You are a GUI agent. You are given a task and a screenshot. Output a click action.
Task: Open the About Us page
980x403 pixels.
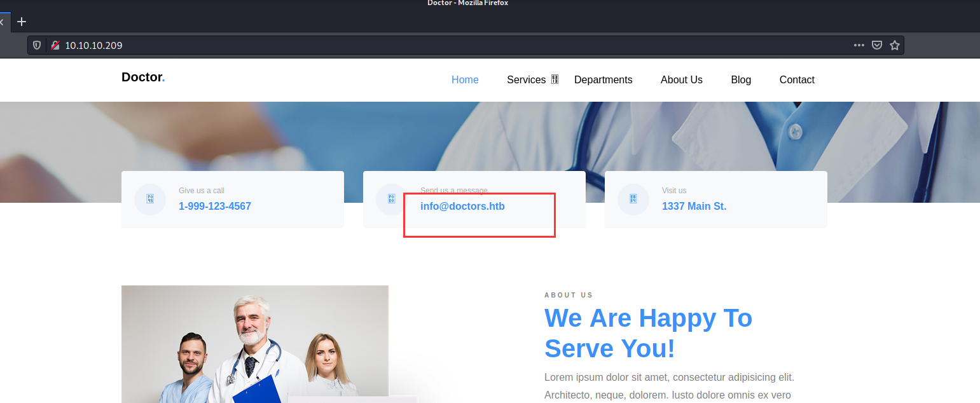[681, 79]
